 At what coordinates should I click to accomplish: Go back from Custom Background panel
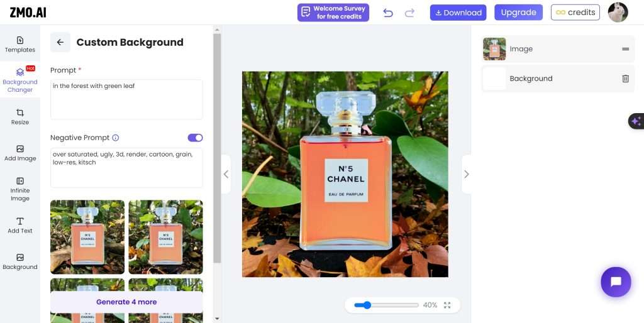(x=60, y=42)
